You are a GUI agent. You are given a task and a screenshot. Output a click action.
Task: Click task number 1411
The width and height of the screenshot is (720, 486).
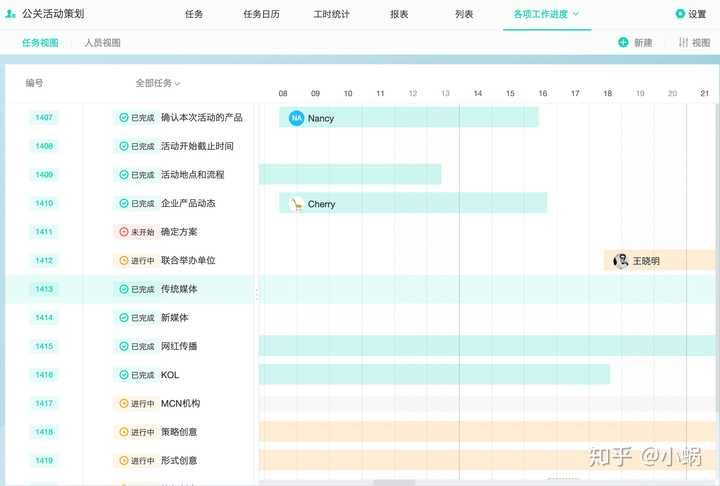44,232
